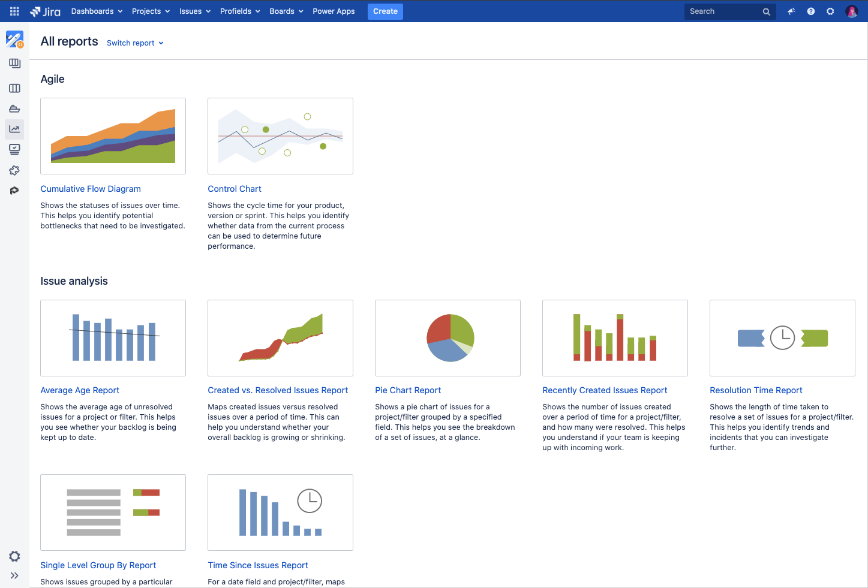Select Power Apps in the navigation bar

click(x=334, y=11)
